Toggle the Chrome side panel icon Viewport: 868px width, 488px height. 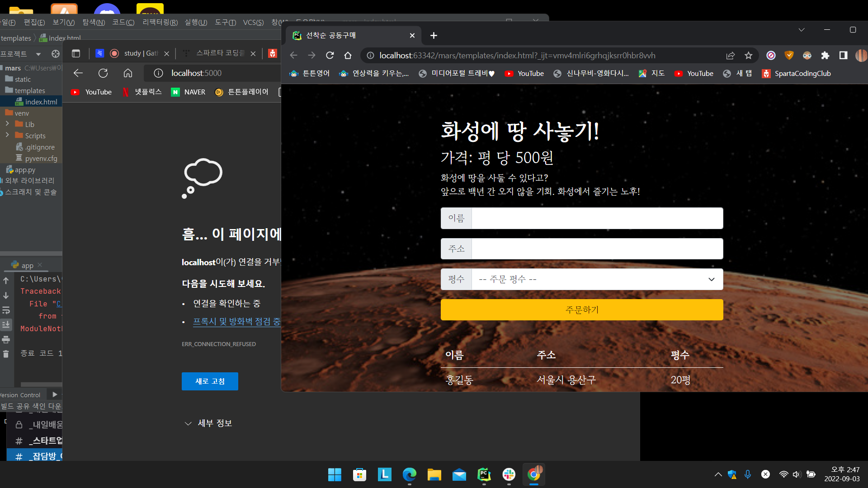[843, 55]
